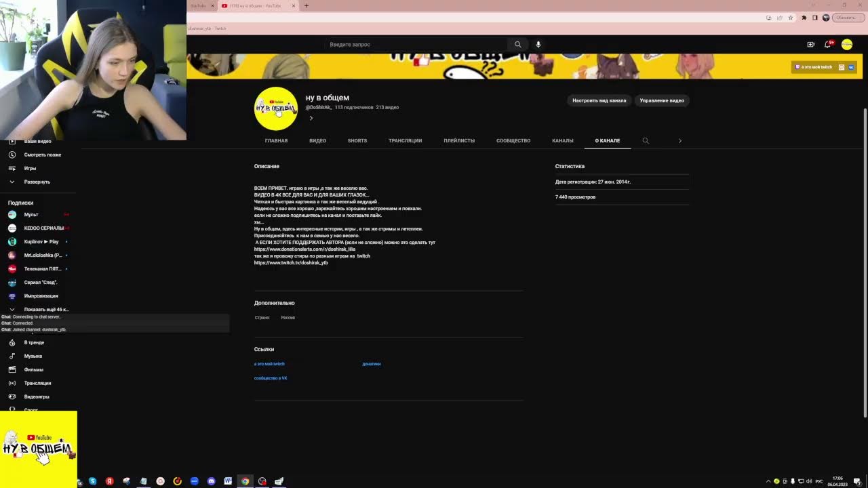Image resolution: width=868 pixels, height=488 pixels.
Task: Open the донатики link
Action: click(372, 364)
